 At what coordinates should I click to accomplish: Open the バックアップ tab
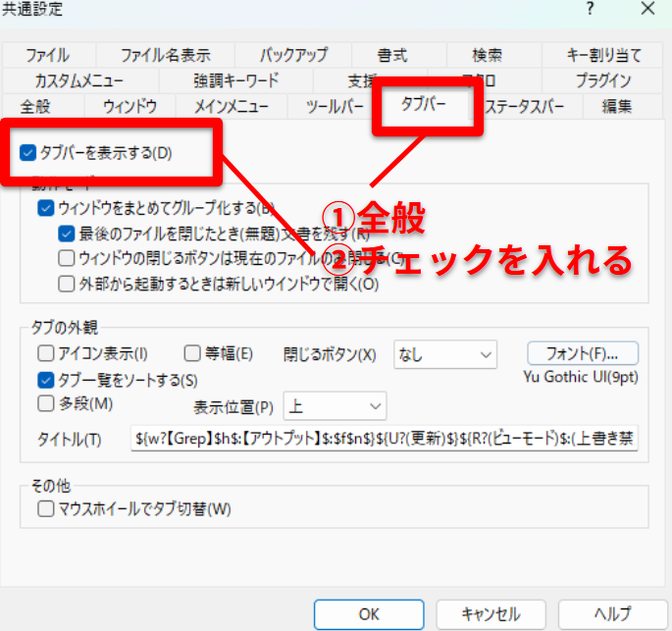click(x=293, y=55)
